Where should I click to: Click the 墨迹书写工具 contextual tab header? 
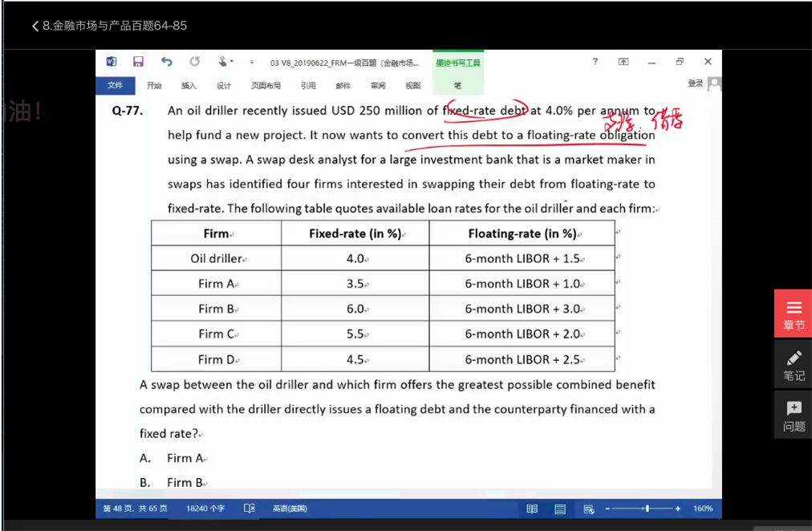[x=458, y=63]
